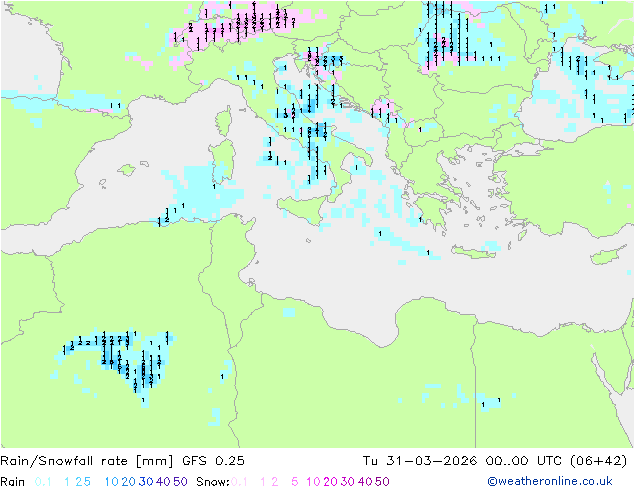Click the 'Rain' legend label

coord(13,482)
